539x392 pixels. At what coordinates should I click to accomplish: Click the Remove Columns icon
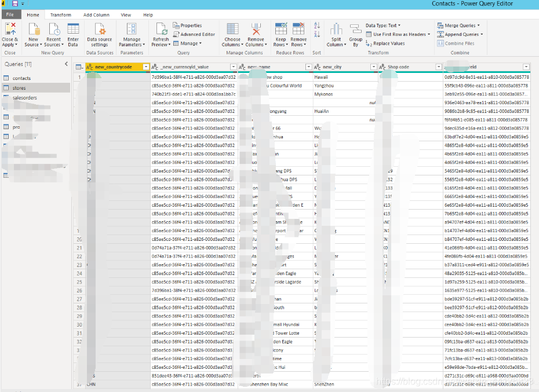(x=256, y=29)
